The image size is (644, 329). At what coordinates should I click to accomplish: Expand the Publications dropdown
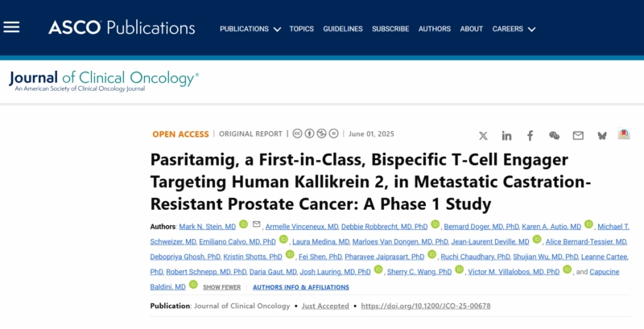click(250, 29)
